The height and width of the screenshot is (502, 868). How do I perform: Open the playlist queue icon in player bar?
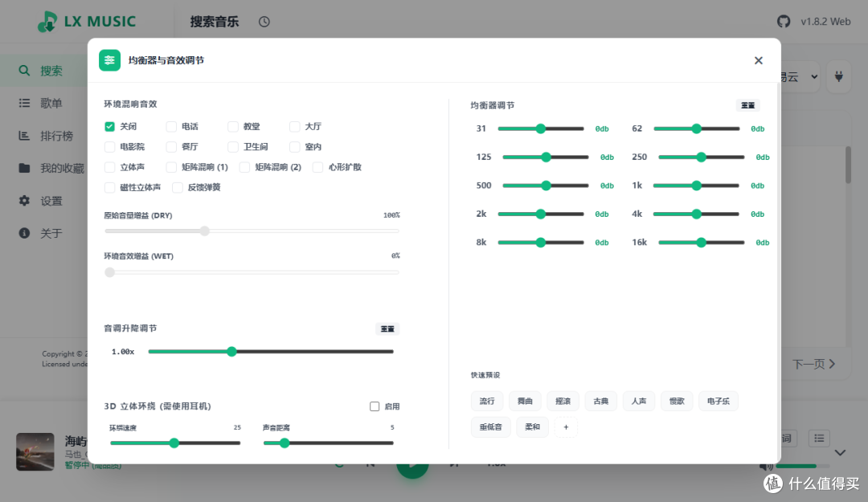coord(819,439)
